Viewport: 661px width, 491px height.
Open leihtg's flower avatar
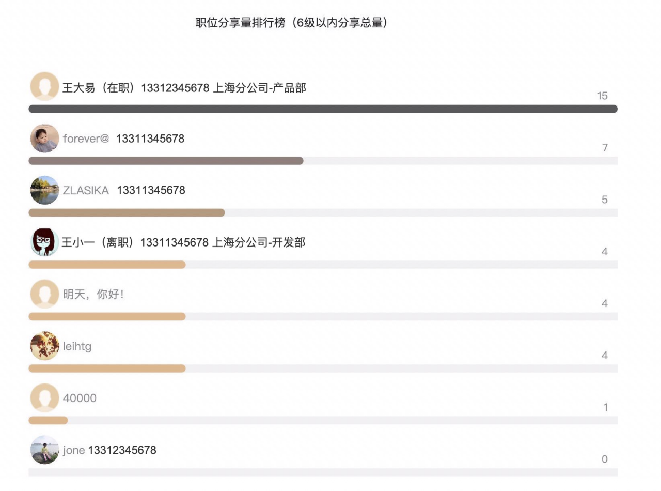pos(44,346)
